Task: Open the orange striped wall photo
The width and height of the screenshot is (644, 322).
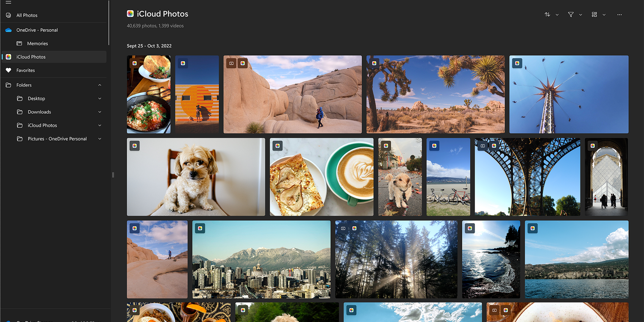Action: tap(197, 94)
